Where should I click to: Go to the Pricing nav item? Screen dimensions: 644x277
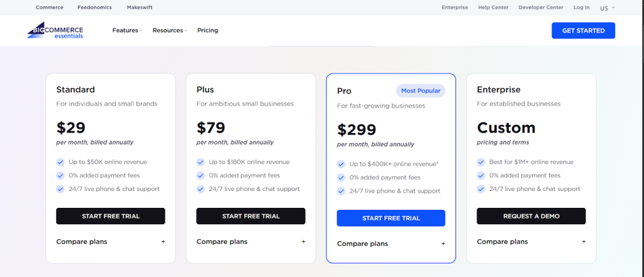tap(208, 30)
